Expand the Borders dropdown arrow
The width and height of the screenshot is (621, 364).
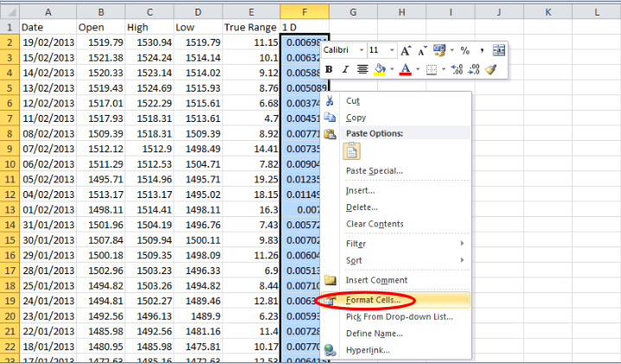point(444,69)
